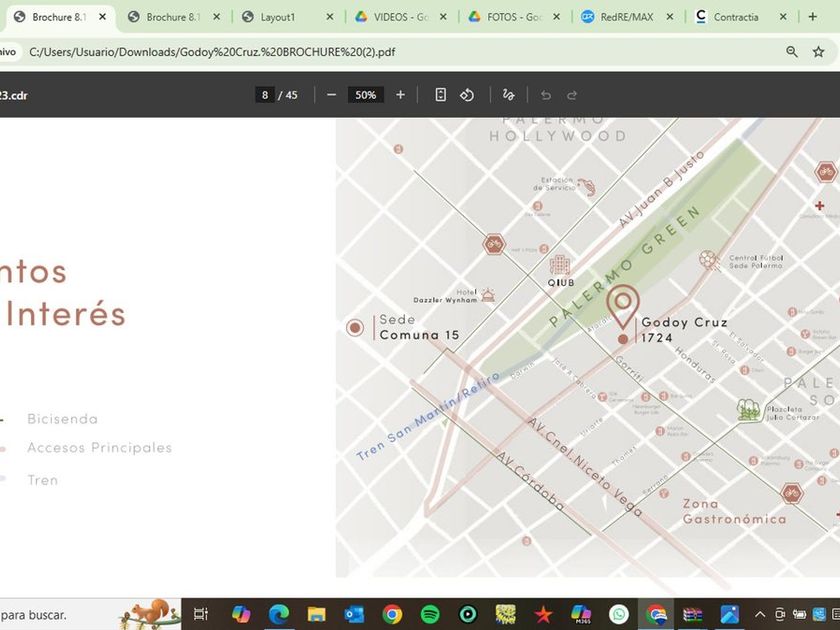Open the browser zoom magnifier icon
Screen dimensions: 840x630
(x=792, y=51)
